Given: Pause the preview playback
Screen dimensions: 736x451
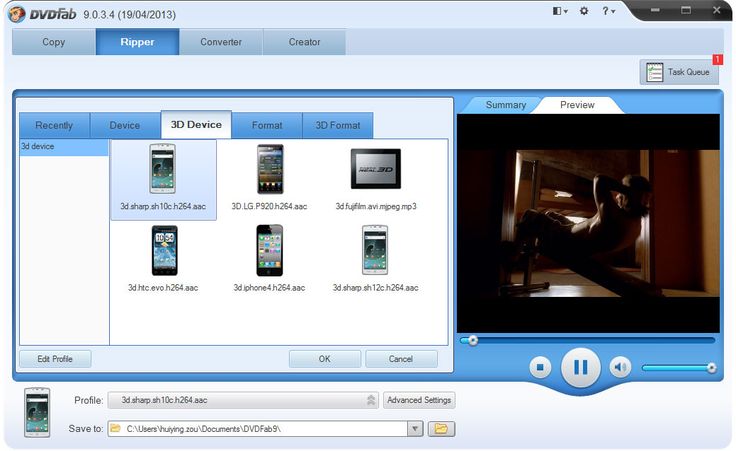Looking at the screenshot, I should (581, 367).
